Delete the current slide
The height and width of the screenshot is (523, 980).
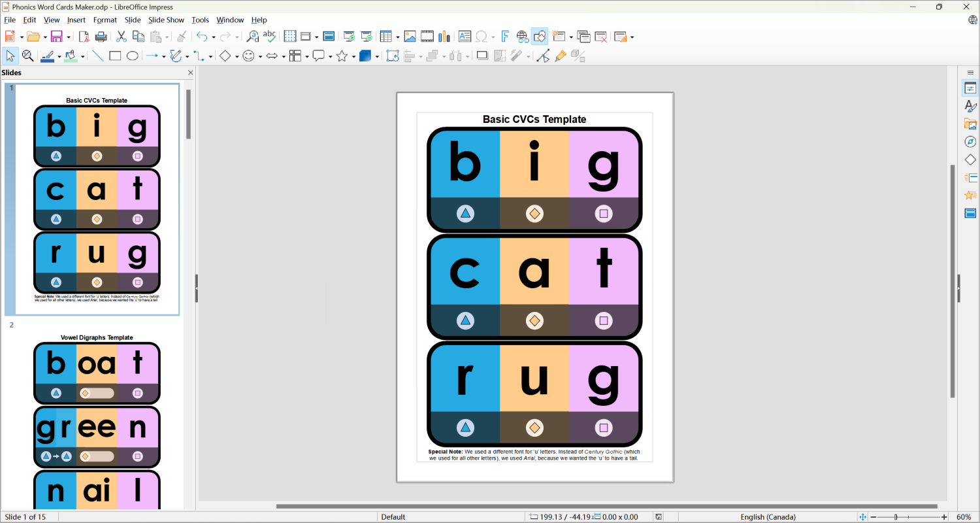click(x=601, y=37)
